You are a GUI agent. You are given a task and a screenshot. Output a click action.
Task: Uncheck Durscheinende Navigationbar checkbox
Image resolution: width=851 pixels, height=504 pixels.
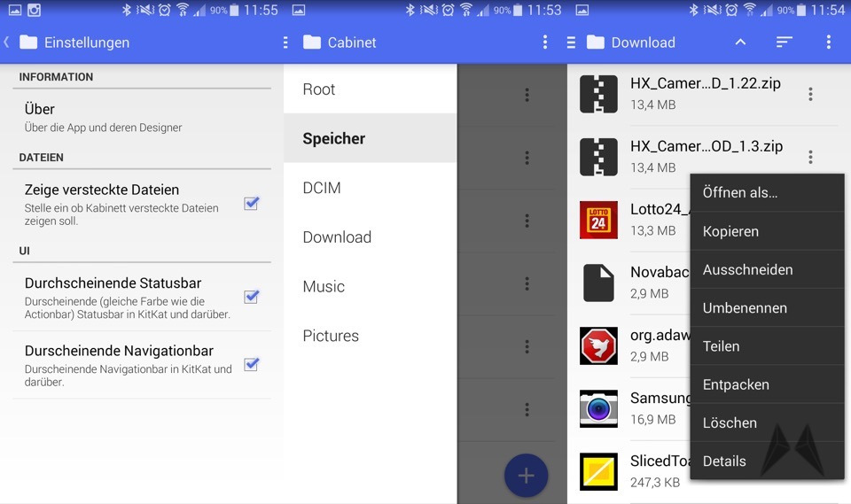[251, 364]
